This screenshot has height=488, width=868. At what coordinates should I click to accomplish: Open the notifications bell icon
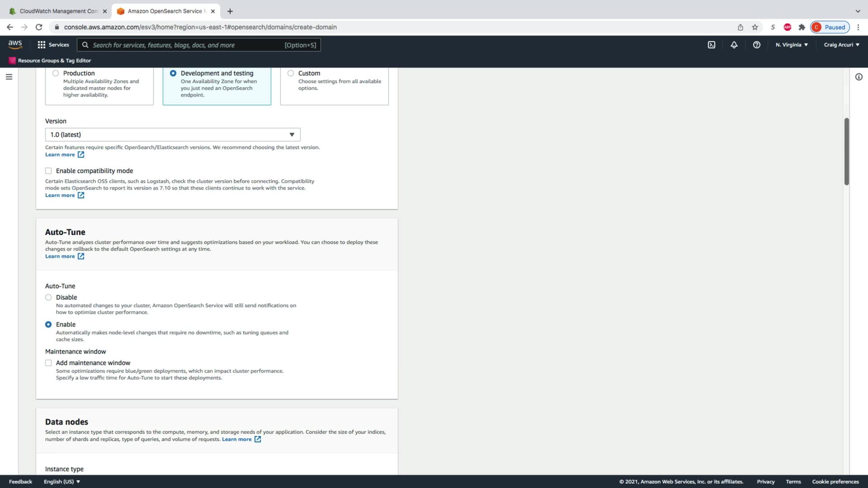point(734,45)
